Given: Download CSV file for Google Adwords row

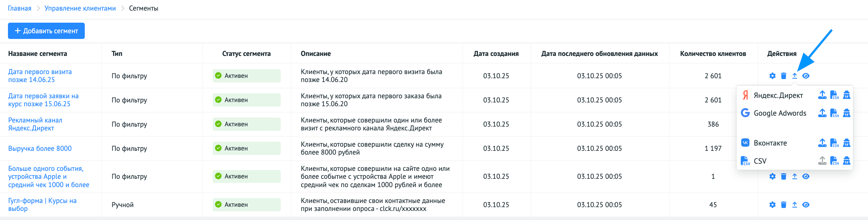Looking at the screenshot, I should pyautogui.click(x=834, y=113).
